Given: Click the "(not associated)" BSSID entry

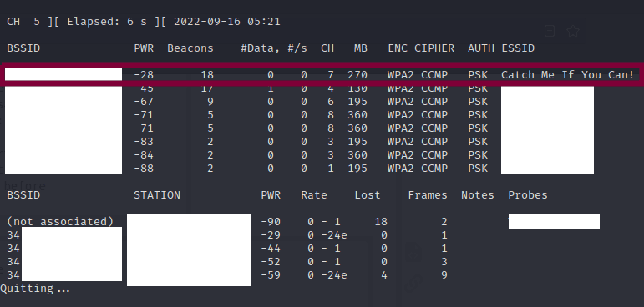Looking at the screenshot, I should click(60, 222).
